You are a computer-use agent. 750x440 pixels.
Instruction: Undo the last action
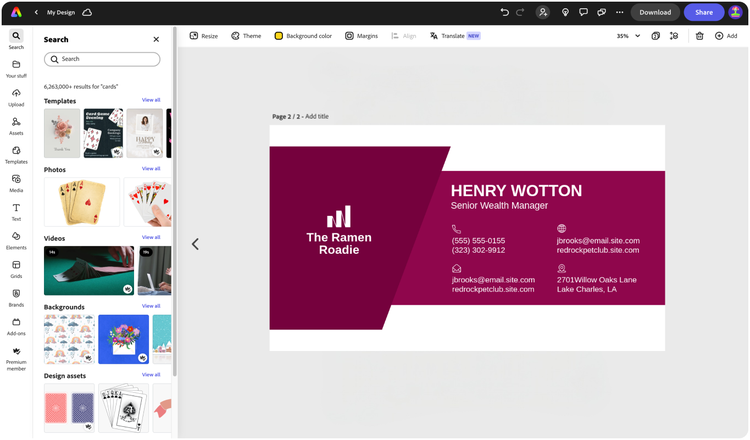(505, 12)
